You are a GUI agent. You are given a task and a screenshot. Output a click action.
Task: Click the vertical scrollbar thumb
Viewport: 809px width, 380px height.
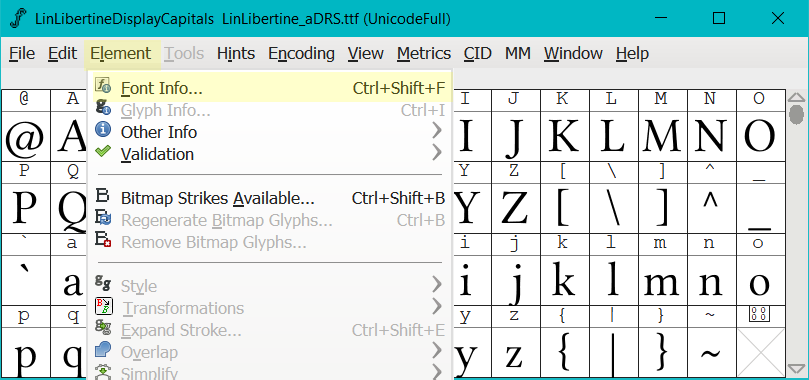coord(797,114)
